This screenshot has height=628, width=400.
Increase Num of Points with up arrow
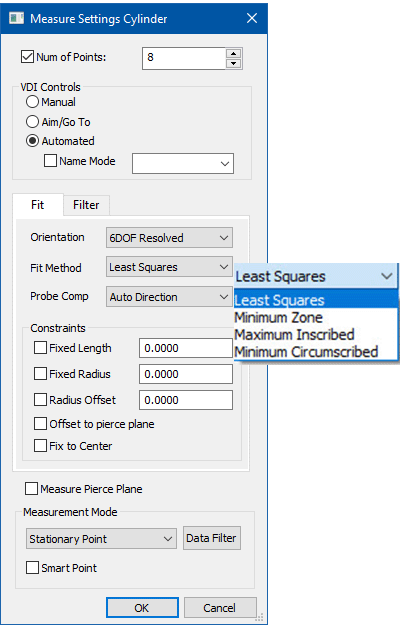pos(233,53)
